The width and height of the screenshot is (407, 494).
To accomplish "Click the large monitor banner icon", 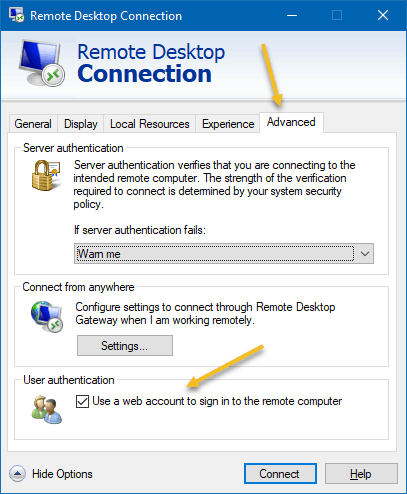I will (x=42, y=63).
